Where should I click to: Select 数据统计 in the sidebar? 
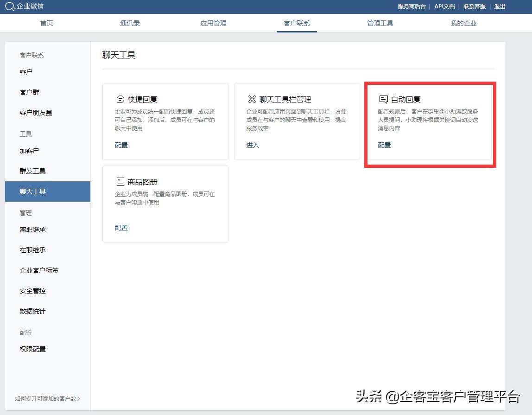32,311
